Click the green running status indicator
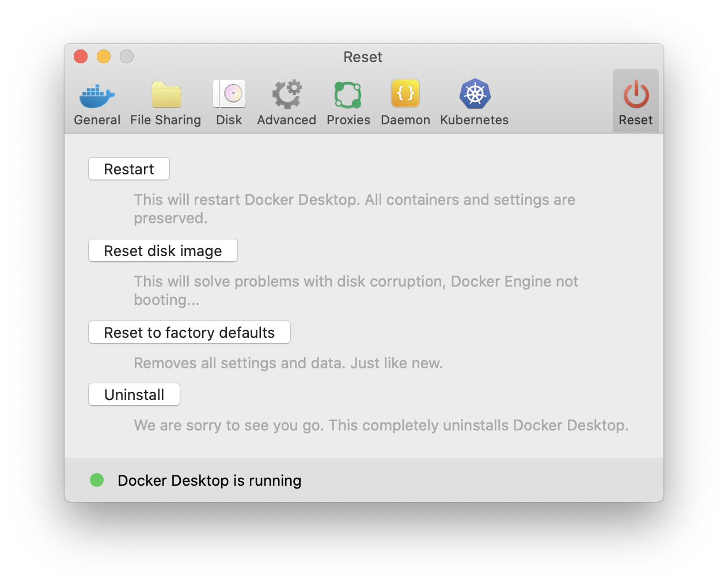 click(x=97, y=480)
